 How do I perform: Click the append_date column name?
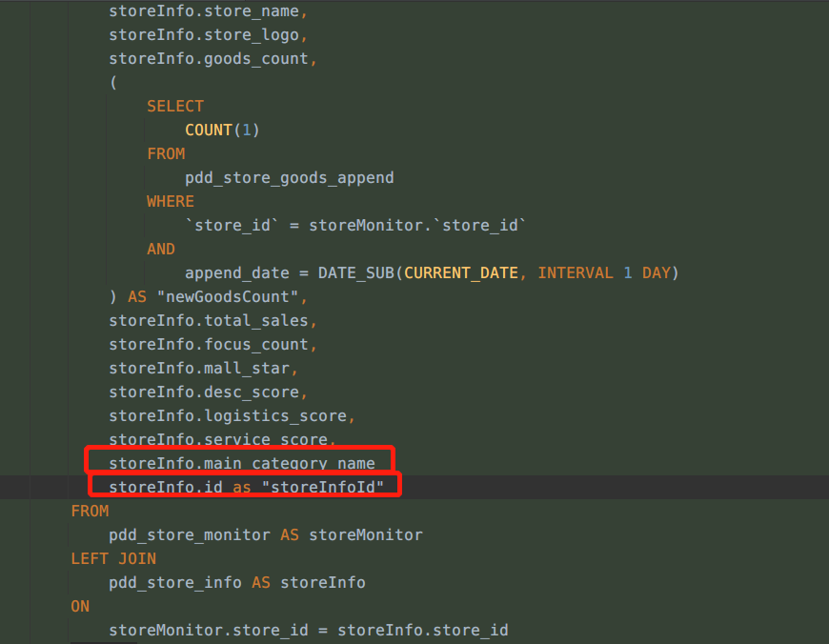click(x=237, y=272)
